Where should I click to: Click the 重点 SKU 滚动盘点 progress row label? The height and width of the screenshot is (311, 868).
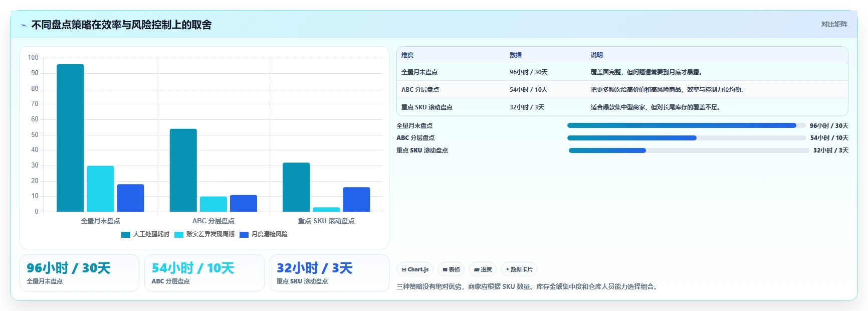(422, 150)
